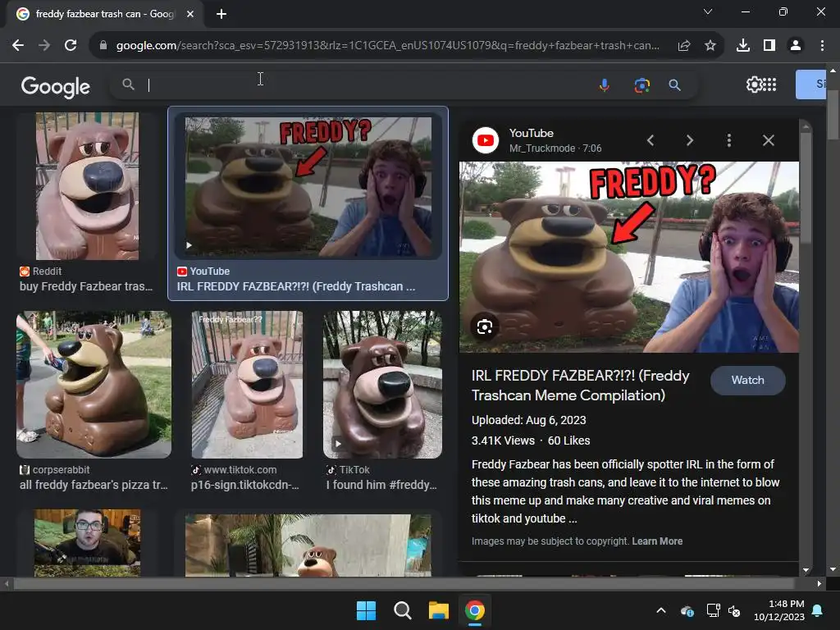Bookmark this tab with the star
The height and width of the screenshot is (630, 840).
coord(710,46)
